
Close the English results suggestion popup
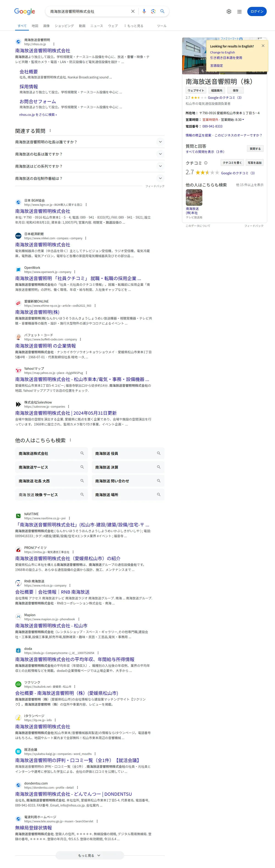coord(263,46)
